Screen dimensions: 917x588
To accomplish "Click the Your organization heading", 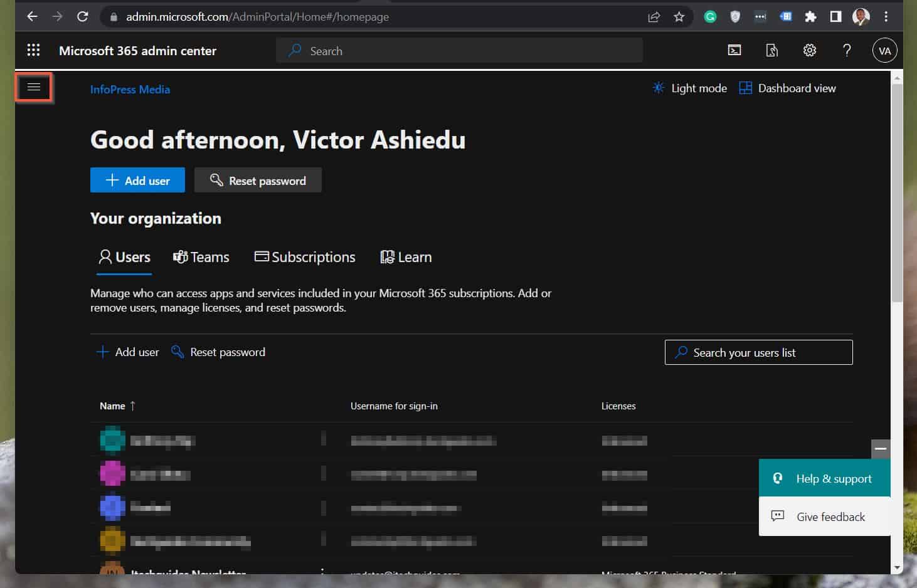I will point(156,218).
